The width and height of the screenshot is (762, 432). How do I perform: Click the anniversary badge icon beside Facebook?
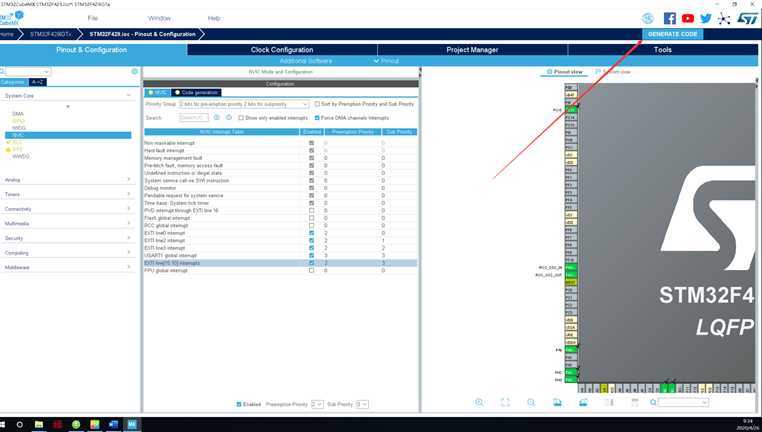point(648,18)
